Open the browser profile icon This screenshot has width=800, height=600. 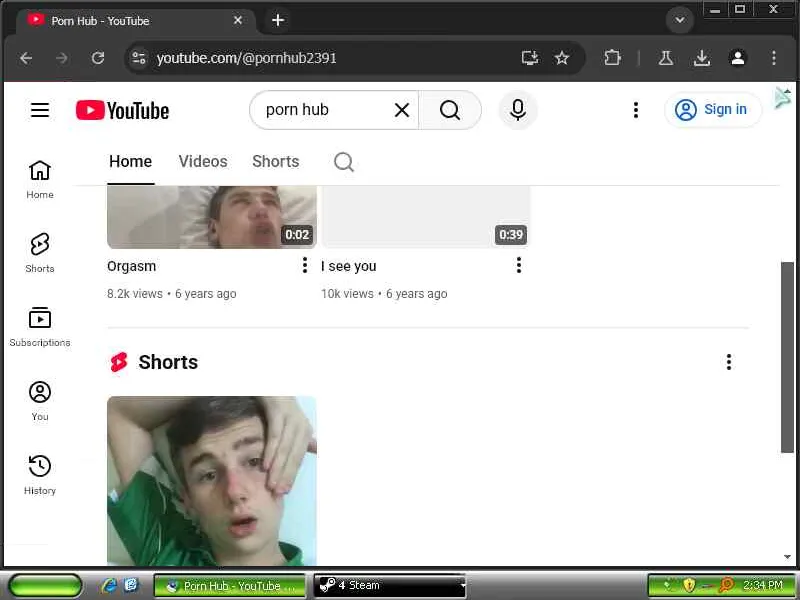tap(738, 58)
